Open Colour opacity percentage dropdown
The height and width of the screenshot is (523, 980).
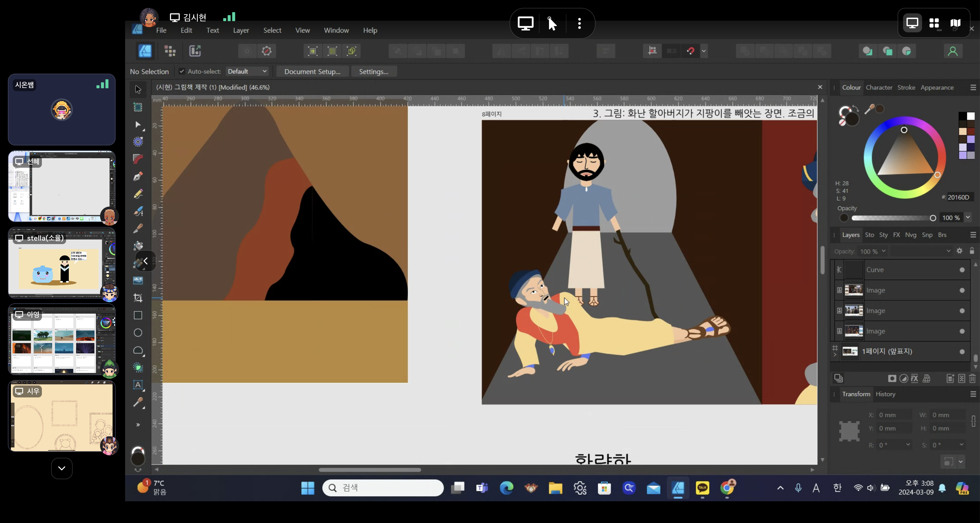coord(968,217)
